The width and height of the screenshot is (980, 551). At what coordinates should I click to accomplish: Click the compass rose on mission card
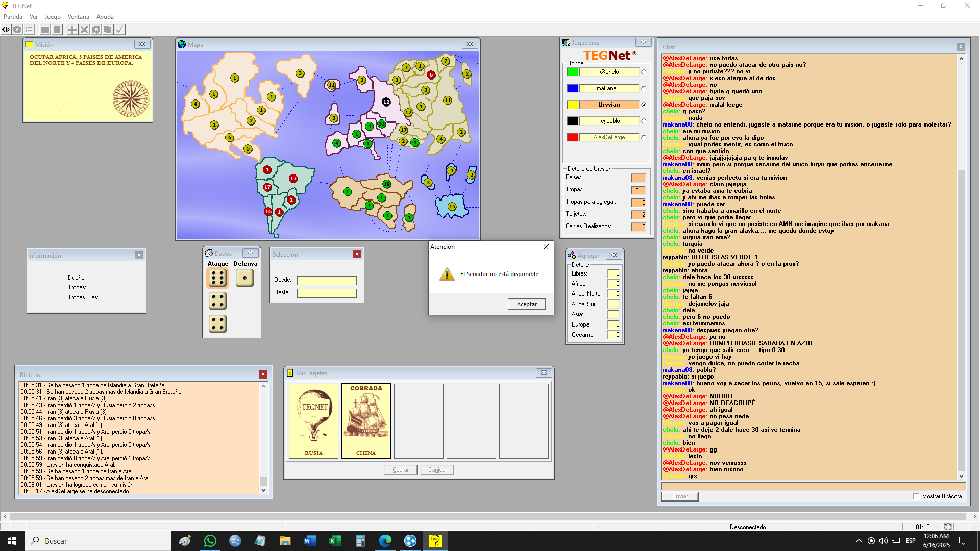131,98
